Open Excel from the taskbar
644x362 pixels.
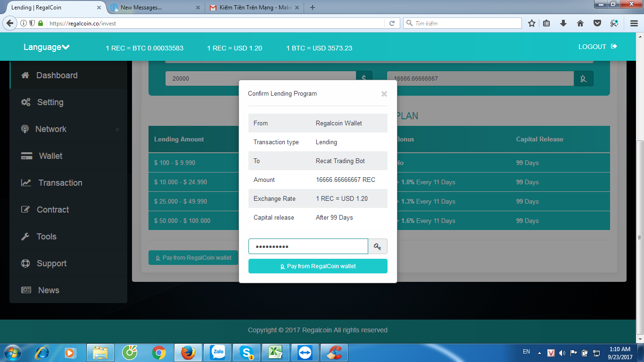(x=276, y=352)
